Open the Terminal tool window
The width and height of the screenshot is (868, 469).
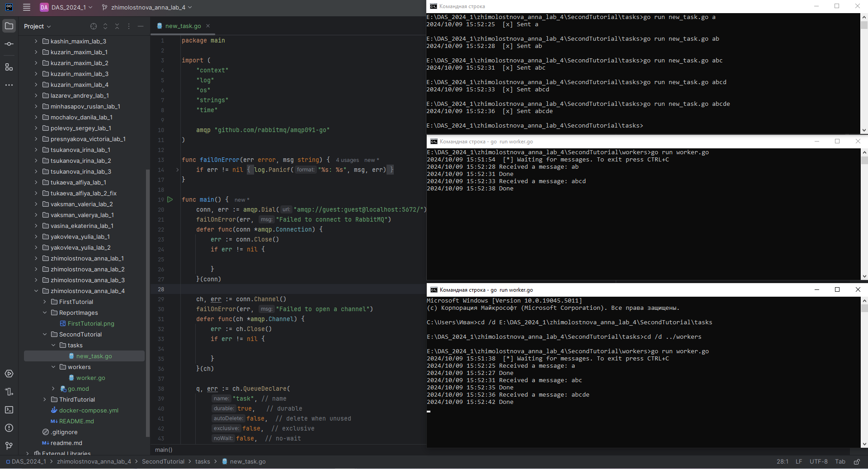(x=9, y=410)
